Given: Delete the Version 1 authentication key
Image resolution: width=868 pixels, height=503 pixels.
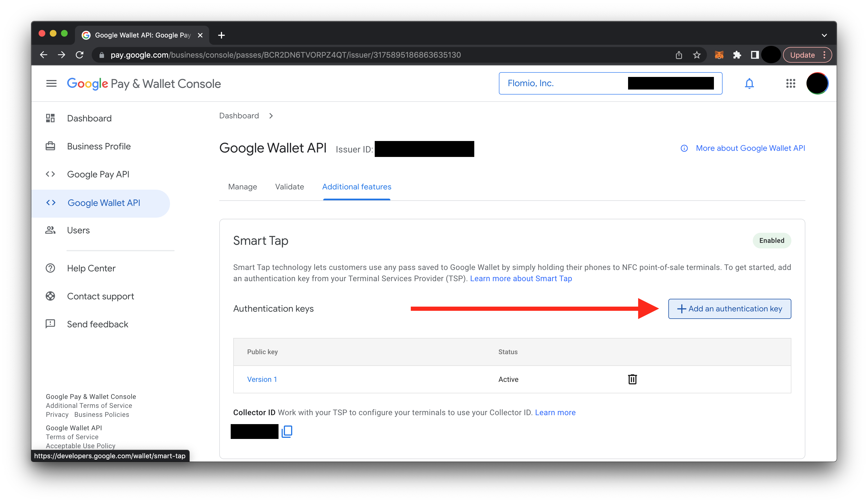Looking at the screenshot, I should [x=632, y=379].
